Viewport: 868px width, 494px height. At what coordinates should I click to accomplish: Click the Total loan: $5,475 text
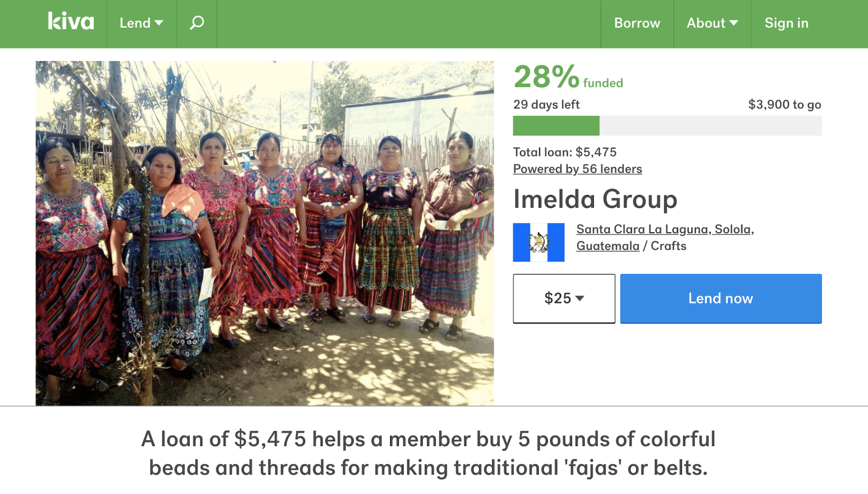[564, 152]
